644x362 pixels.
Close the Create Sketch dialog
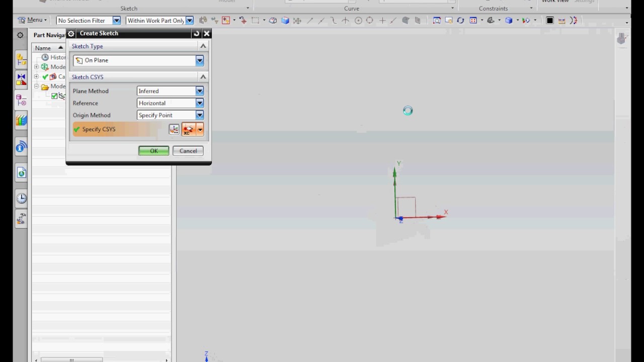(x=207, y=34)
